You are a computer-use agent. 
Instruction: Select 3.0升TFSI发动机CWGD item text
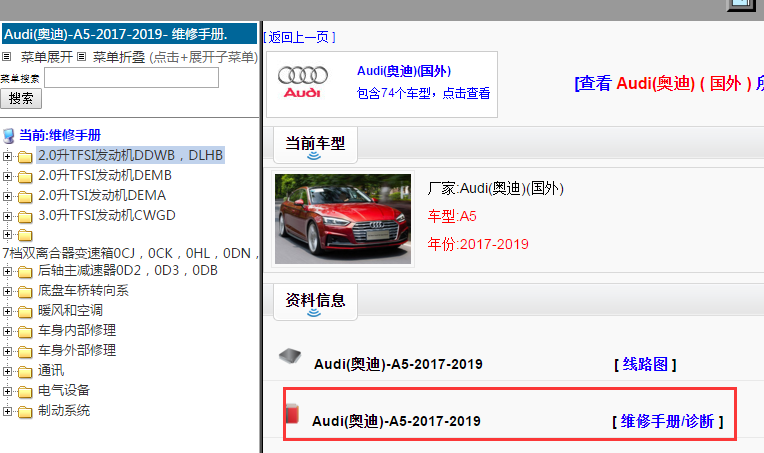point(107,215)
